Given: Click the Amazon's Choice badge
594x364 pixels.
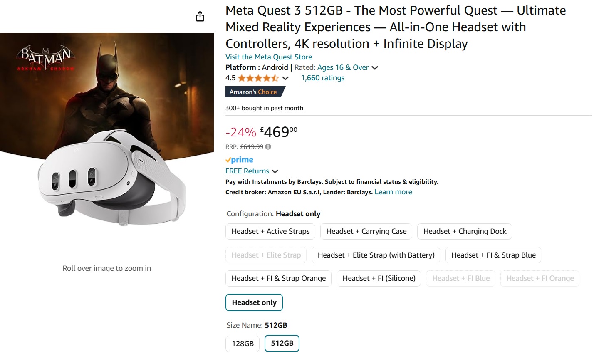Looking at the screenshot, I should (255, 92).
